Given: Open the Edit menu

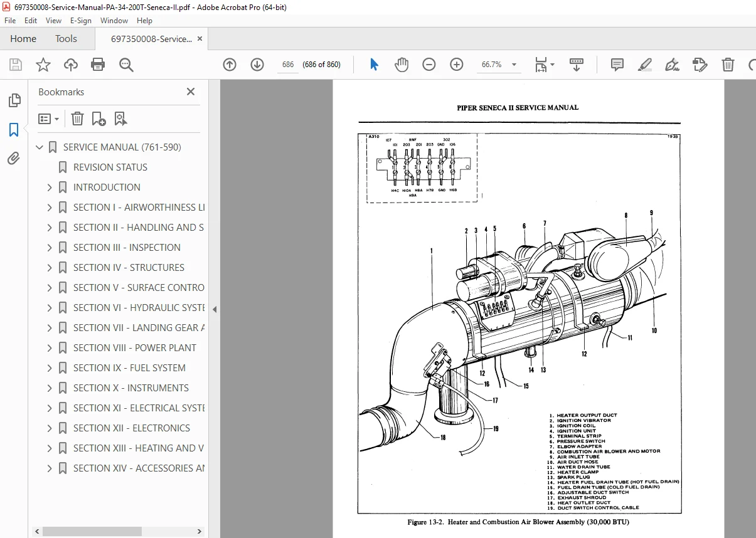Looking at the screenshot, I should (31, 21).
